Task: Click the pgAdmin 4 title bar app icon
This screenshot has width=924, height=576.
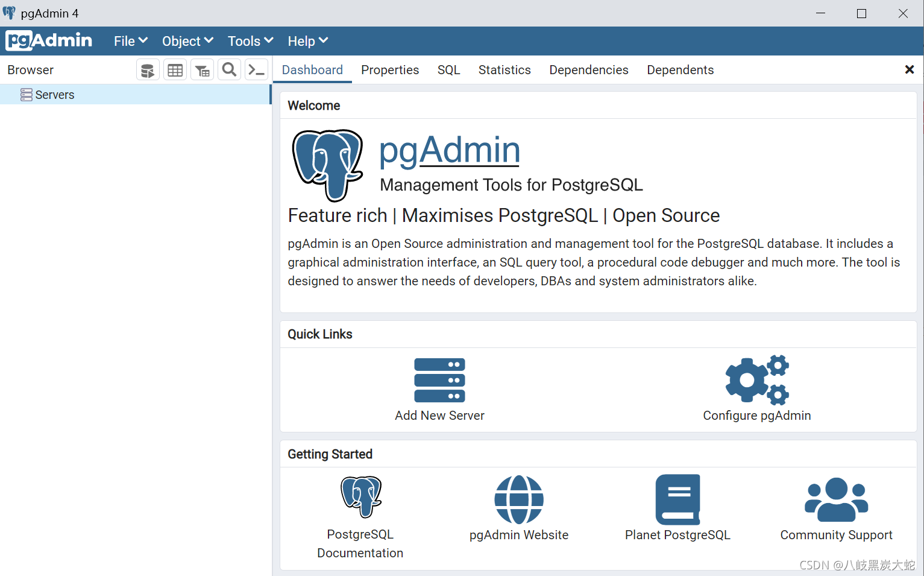Action: 9,13
